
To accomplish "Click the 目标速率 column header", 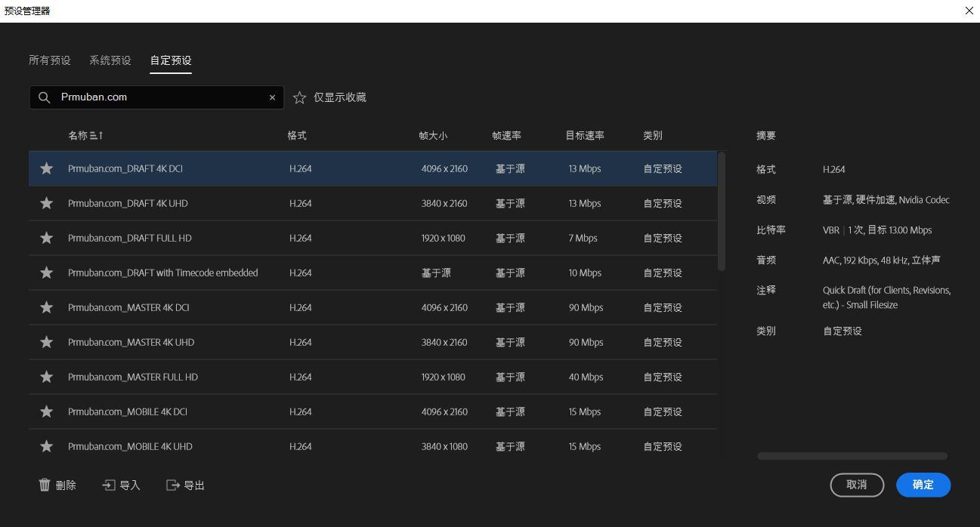I will 583,135.
